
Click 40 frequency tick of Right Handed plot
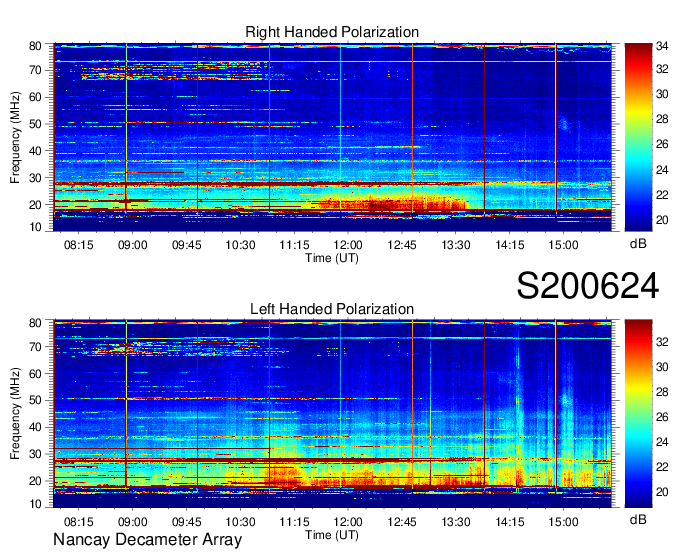click(x=35, y=151)
